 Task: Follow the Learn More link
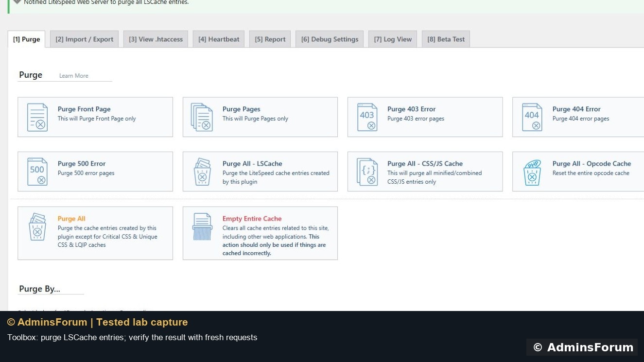(74, 76)
